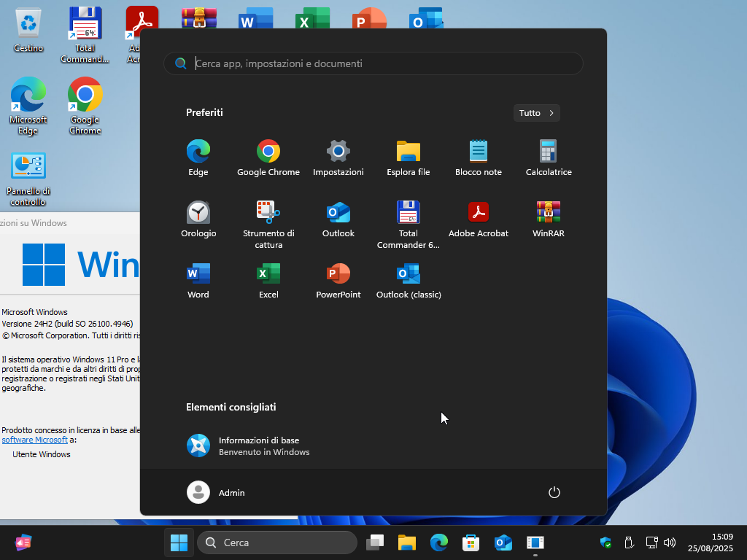747x560 pixels.
Task: Select PowerPoint desktop shortcut icon
Action: point(369,18)
